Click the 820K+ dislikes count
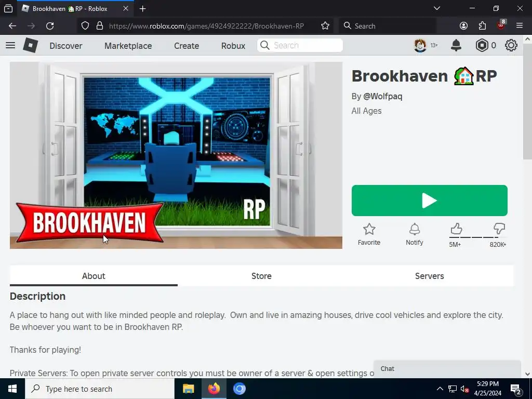Image resolution: width=532 pixels, height=399 pixels. tap(498, 245)
